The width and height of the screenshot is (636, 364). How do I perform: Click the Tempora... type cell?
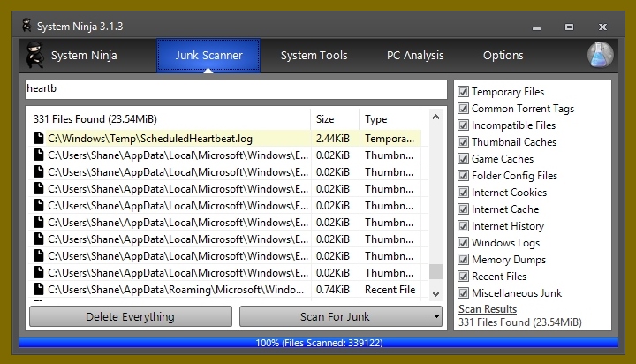click(x=390, y=139)
